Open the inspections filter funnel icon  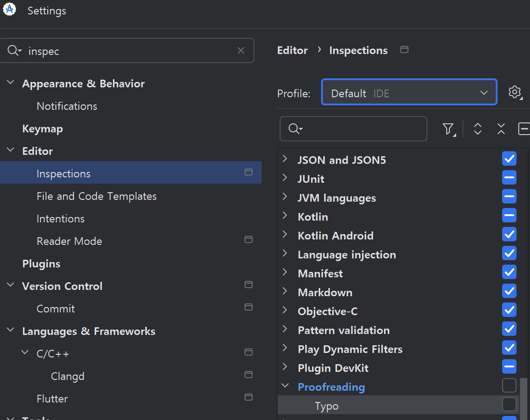click(448, 129)
